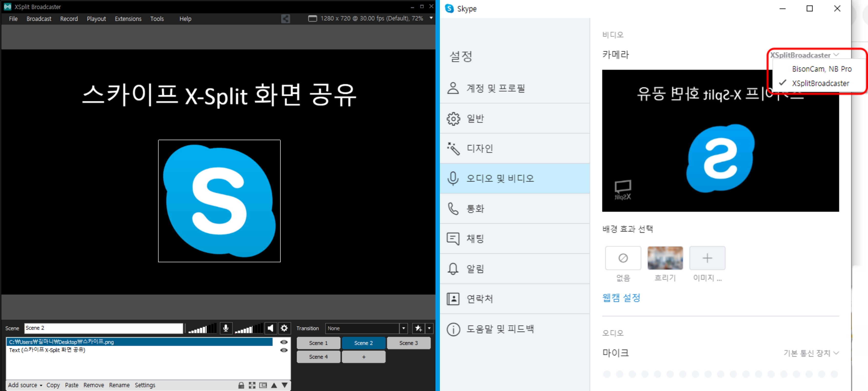
Task: Mute the speaker audio icon
Action: tap(271, 328)
